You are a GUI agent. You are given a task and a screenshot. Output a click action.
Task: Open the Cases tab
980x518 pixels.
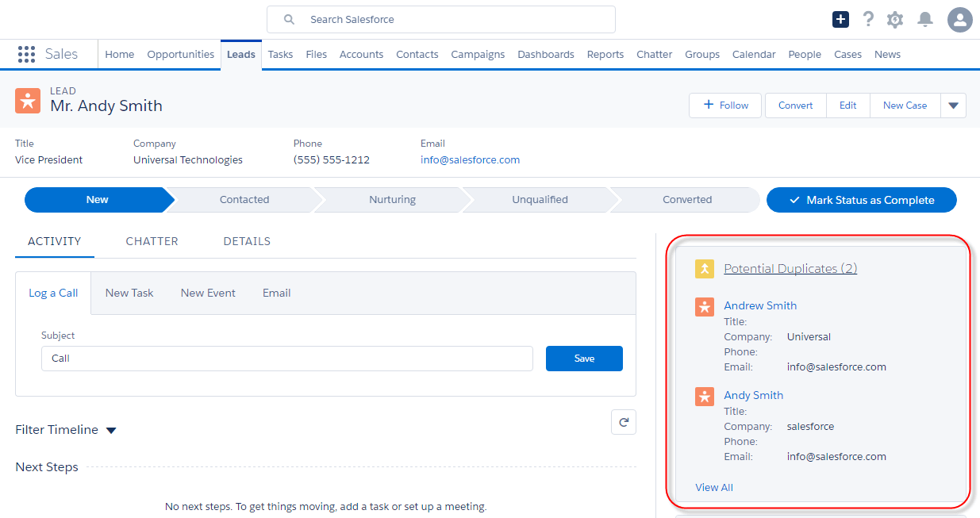[847, 54]
